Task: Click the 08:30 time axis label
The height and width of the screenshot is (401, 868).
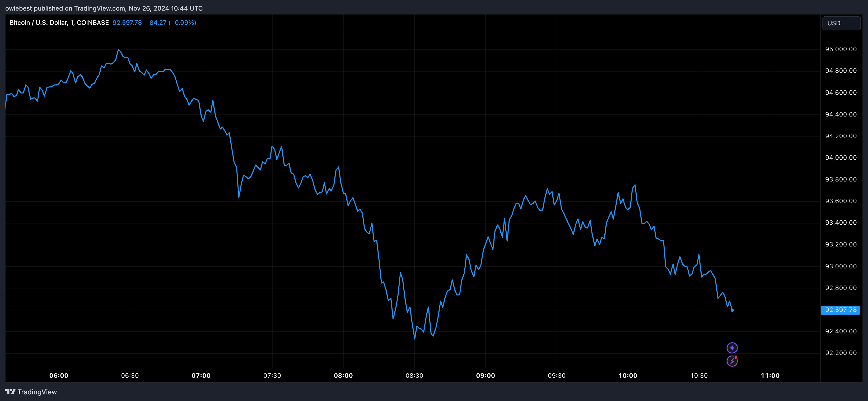Action: (x=414, y=375)
